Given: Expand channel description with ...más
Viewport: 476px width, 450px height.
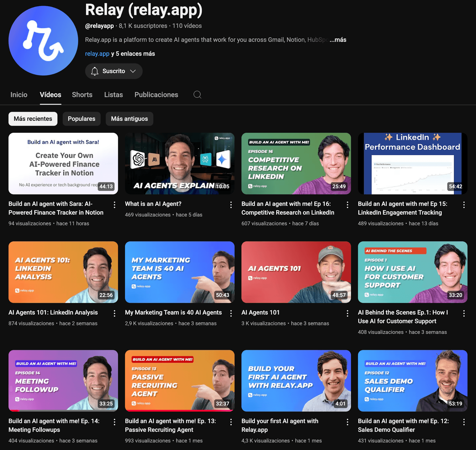Looking at the screenshot, I should (338, 40).
